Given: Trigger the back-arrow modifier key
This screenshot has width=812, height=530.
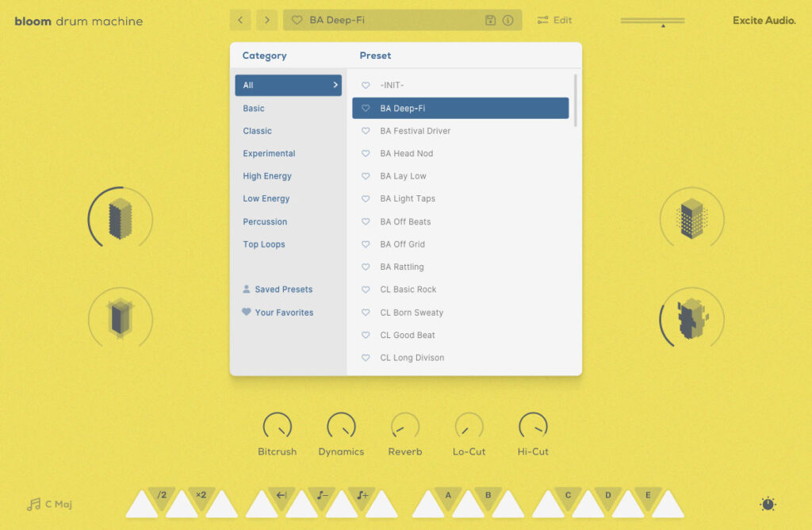Looking at the screenshot, I should (282, 497).
